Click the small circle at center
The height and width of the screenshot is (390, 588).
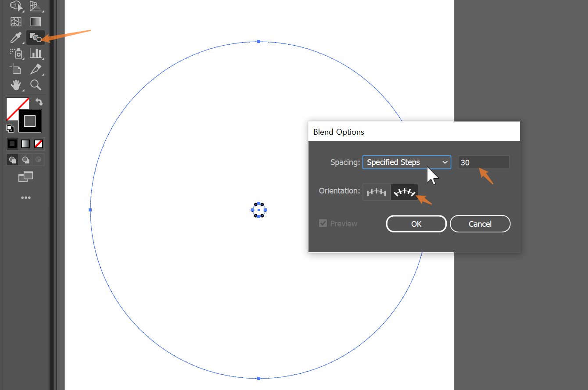click(259, 210)
